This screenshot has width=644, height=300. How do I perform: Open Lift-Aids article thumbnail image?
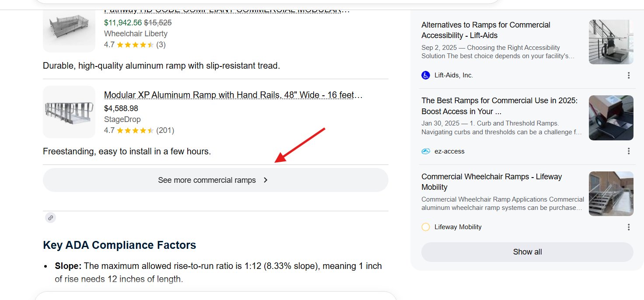point(611,42)
